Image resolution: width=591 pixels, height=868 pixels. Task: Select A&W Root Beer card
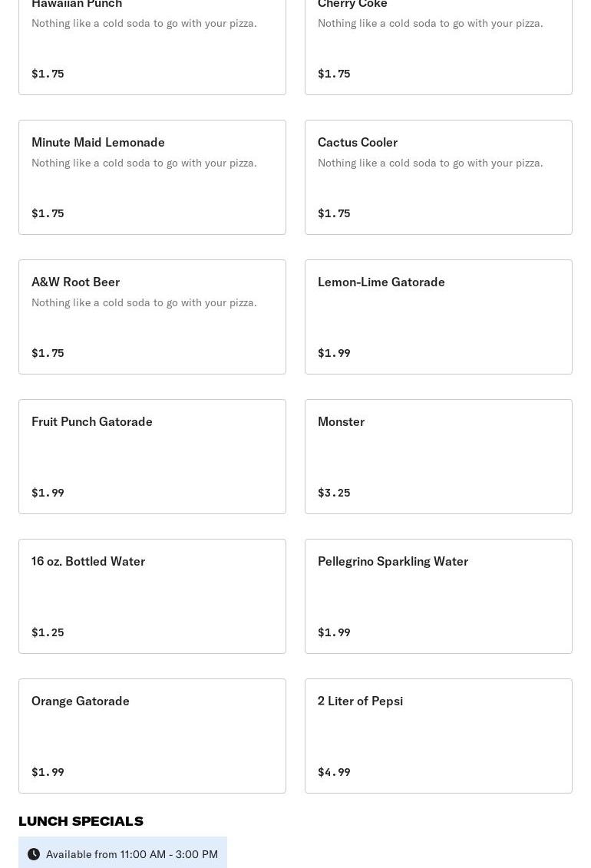[152, 317]
